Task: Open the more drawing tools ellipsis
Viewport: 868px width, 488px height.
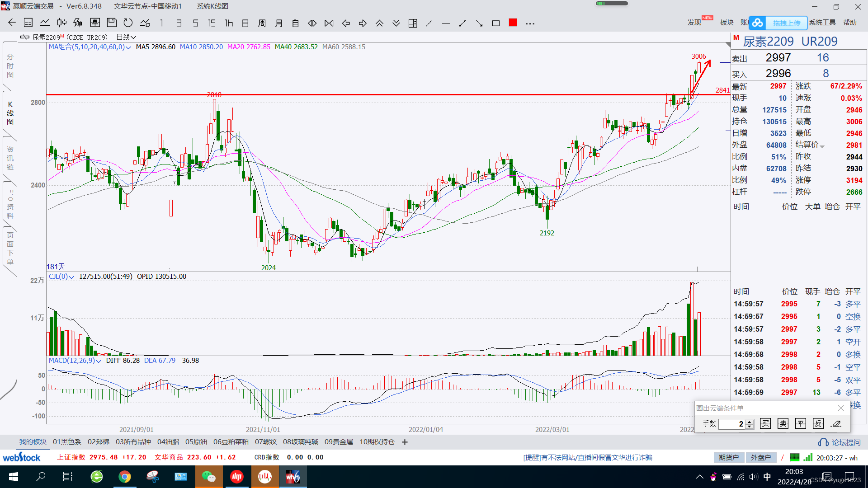Action: tap(530, 23)
